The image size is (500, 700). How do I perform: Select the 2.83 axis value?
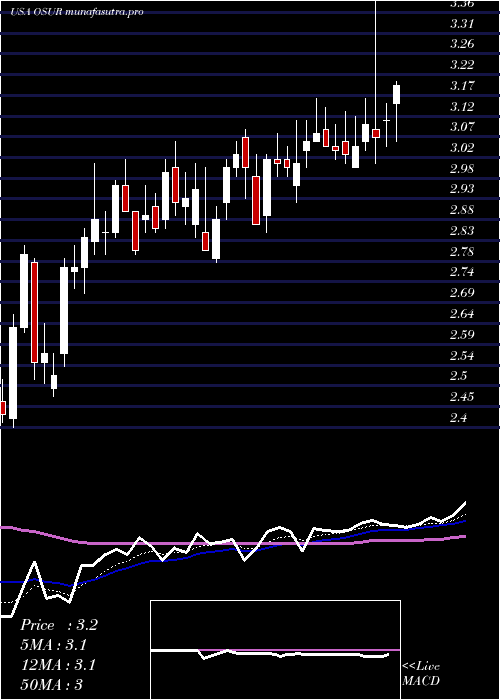pos(462,231)
